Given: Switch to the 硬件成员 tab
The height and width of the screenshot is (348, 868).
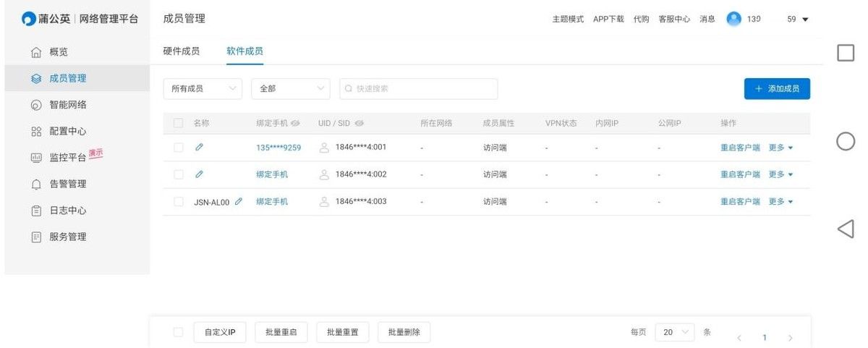Looking at the screenshot, I should (181, 51).
